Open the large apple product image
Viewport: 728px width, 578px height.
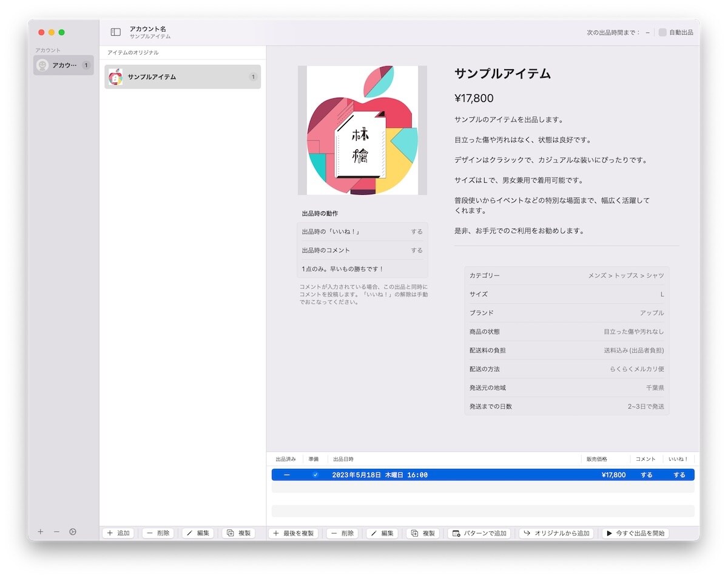[x=362, y=131]
